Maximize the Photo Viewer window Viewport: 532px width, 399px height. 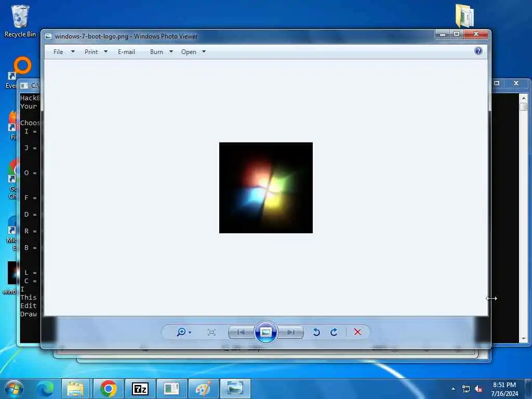[x=457, y=34]
